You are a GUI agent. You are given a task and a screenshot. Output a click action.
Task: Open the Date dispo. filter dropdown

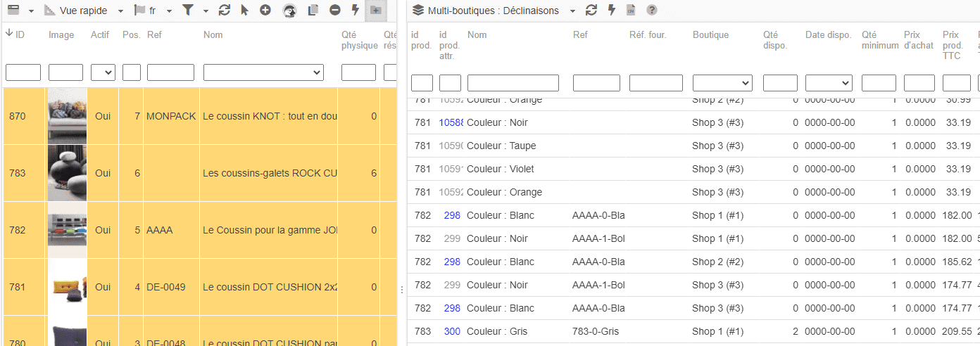829,83
